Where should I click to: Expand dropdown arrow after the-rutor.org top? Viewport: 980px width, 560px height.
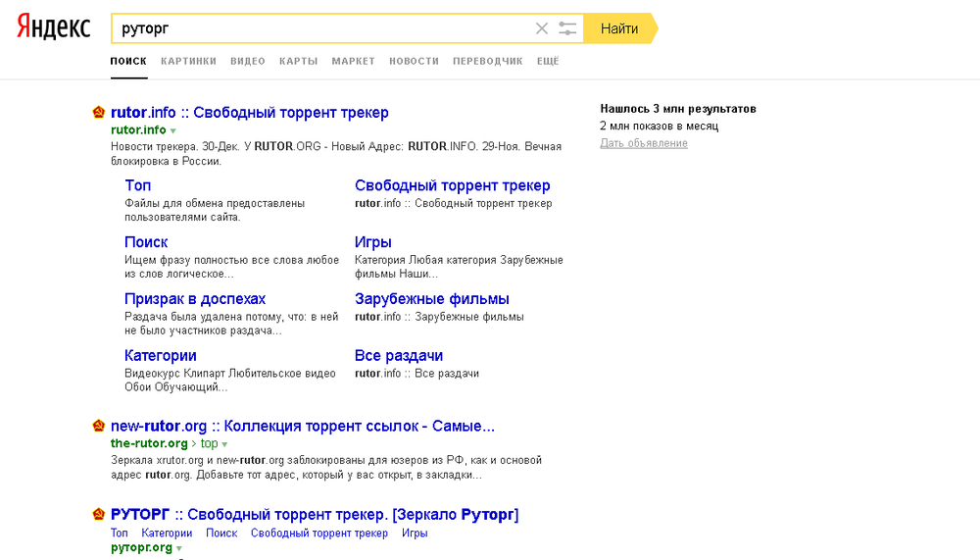pyautogui.click(x=224, y=444)
